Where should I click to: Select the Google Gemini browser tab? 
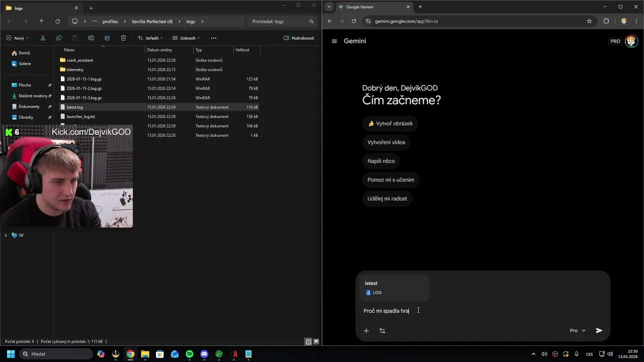(374, 7)
